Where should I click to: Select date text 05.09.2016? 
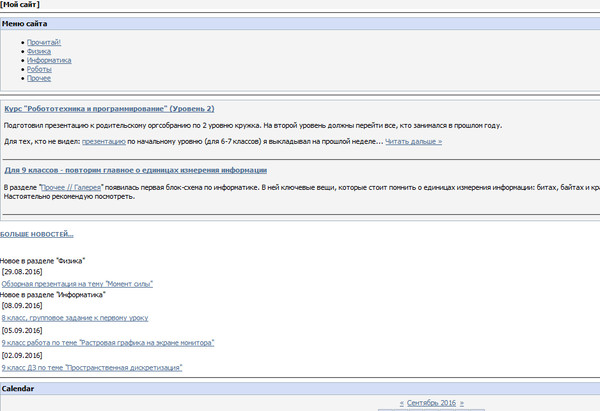22,331
